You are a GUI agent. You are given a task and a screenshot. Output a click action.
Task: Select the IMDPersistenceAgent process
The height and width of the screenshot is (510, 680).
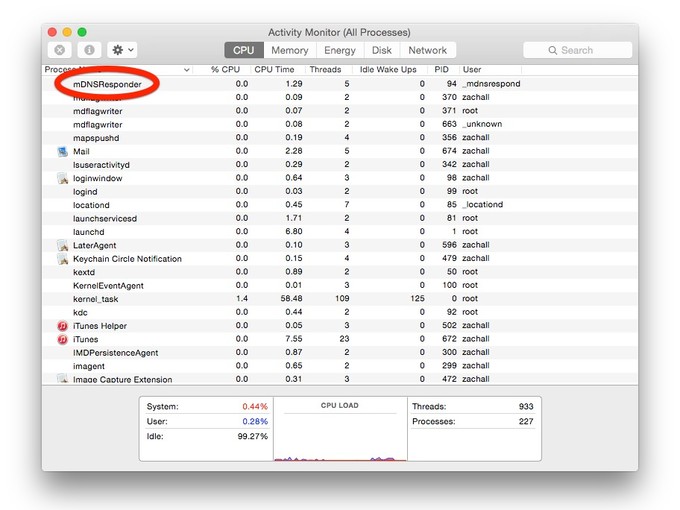pyautogui.click(x=340, y=353)
